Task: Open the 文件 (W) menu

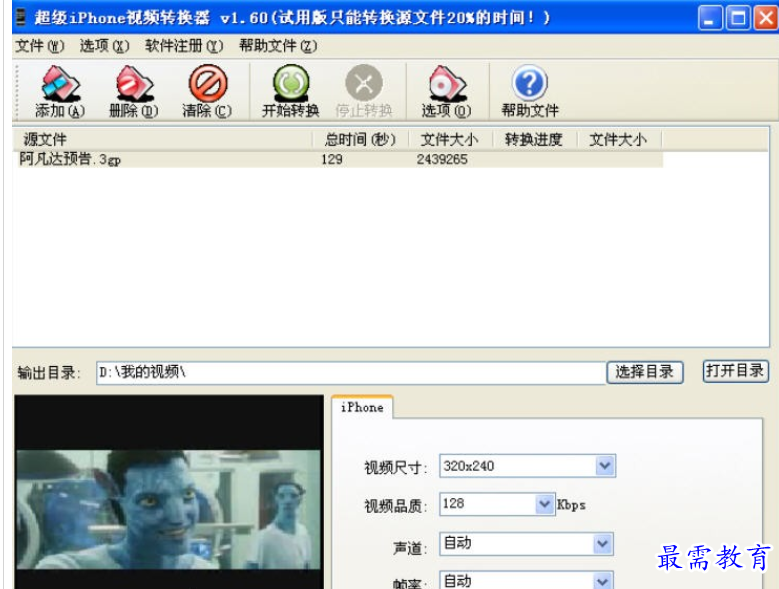Action: point(40,46)
